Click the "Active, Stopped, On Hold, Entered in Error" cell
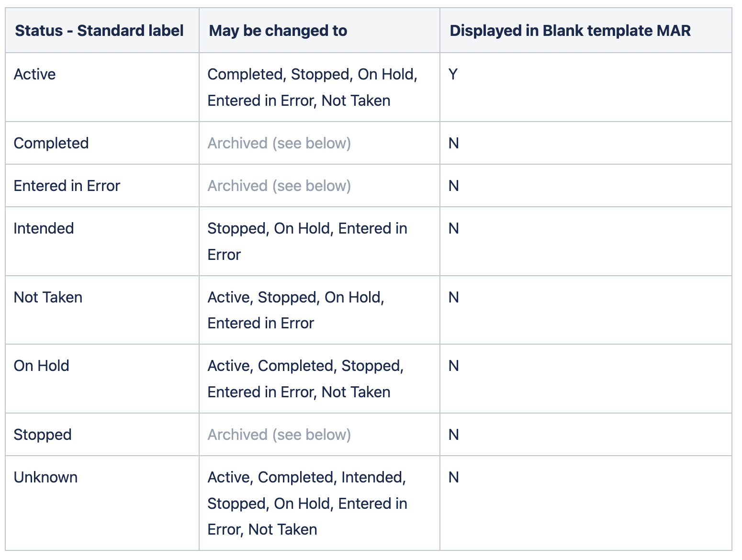Viewport: 742px width, 560px height. (x=295, y=310)
